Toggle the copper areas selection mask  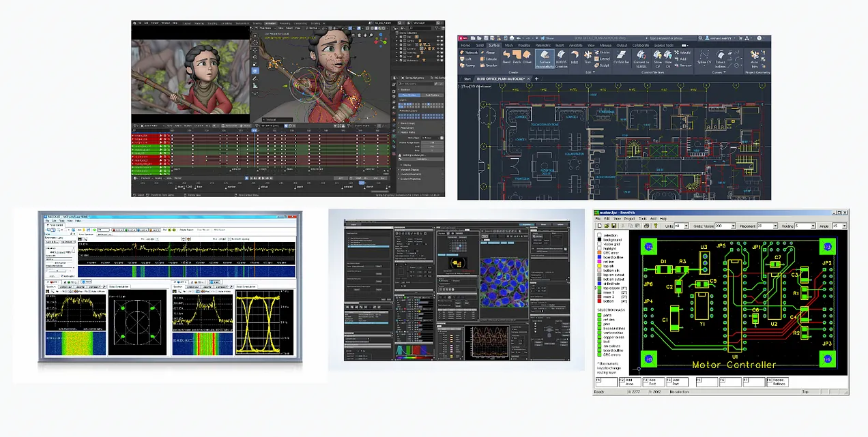click(598, 336)
